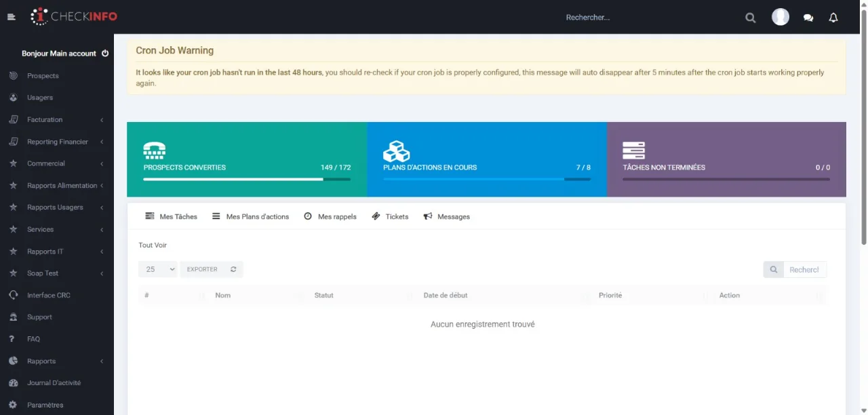Click the Journal D'activité sidebar icon
This screenshot has height=415, width=868.
click(13, 382)
